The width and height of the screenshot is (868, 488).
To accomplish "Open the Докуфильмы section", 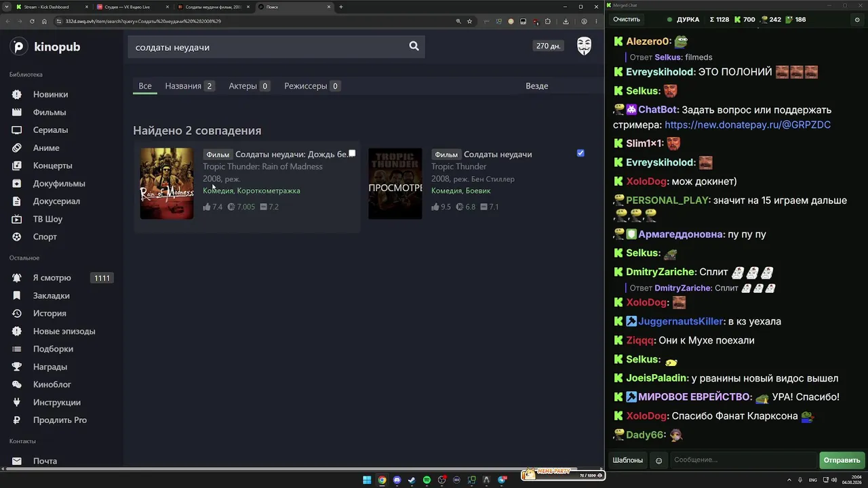I will click(59, 183).
